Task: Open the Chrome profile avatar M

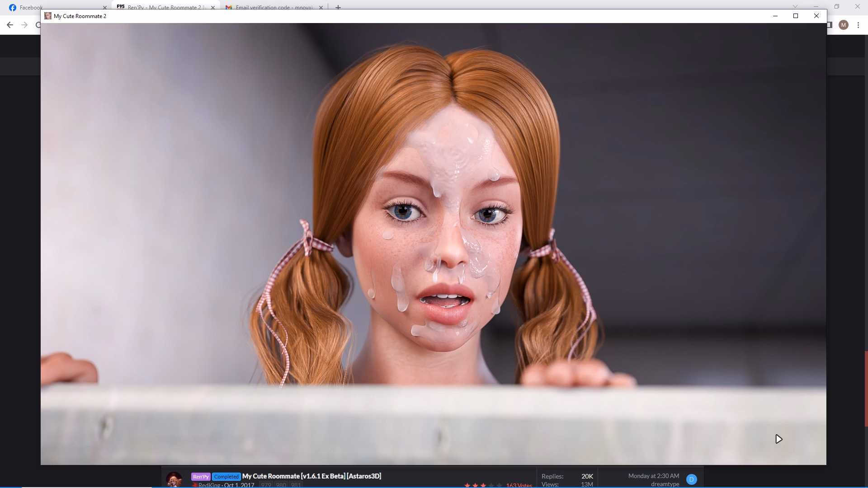Action: coord(844,25)
